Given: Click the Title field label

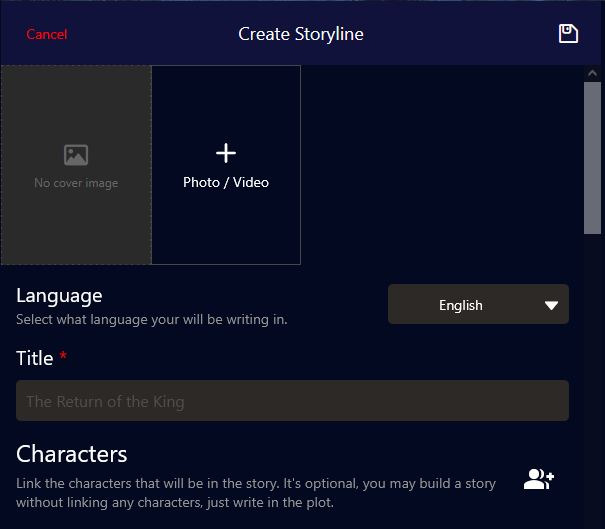Looking at the screenshot, I should pos(35,358).
